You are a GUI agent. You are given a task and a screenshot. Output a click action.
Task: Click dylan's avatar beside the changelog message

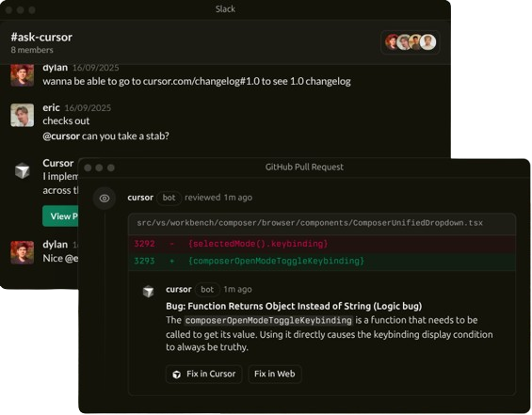tap(22, 75)
